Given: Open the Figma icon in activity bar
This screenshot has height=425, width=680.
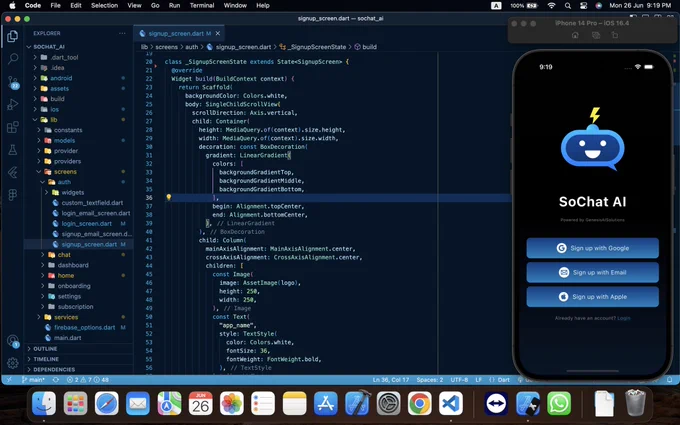Looking at the screenshot, I should (x=13, y=195).
